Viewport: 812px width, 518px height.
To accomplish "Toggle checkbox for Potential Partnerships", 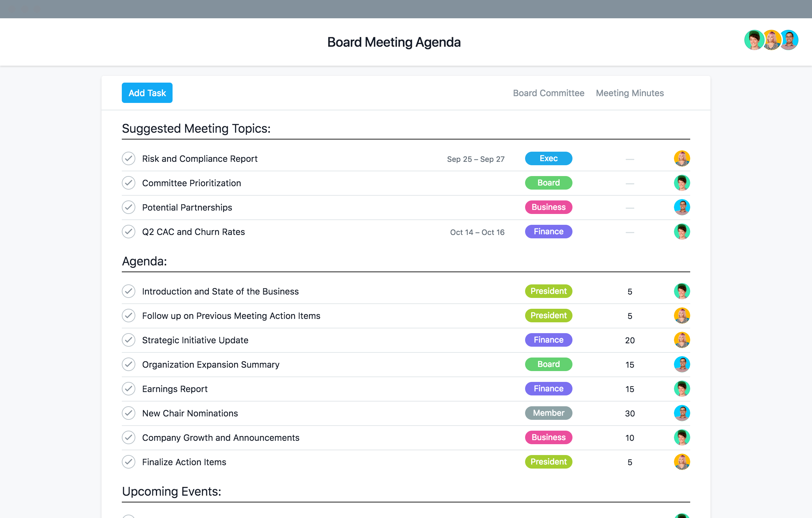I will [129, 207].
